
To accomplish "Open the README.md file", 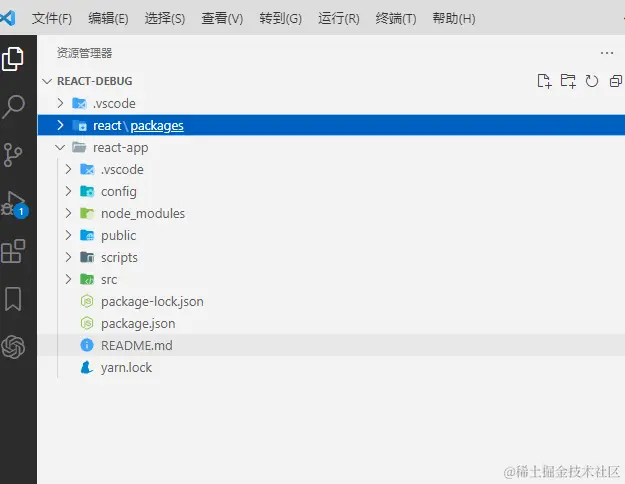I will coord(137,345).
